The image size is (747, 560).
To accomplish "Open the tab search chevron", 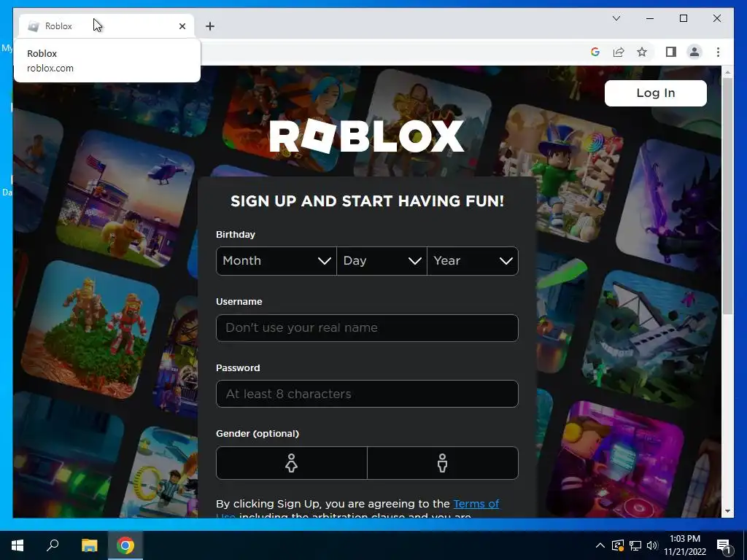I will point(616,18).
